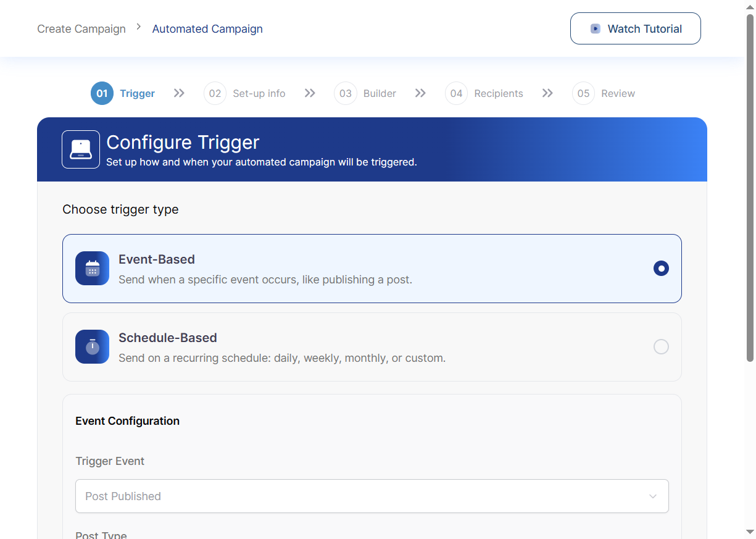Screen dimensions: 756x539
Task: Click the 02 step circle badge
Action: click(215, 93)
